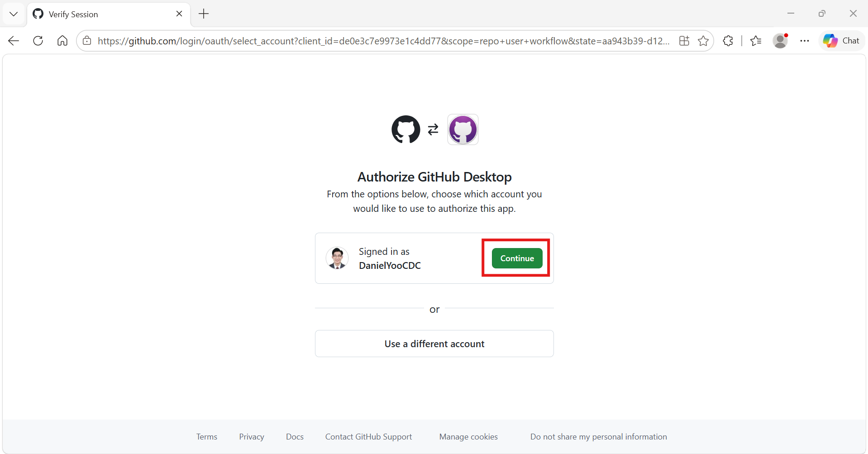
Task: Open Settings and more ellipsis menu
Action: click(804, 41)
